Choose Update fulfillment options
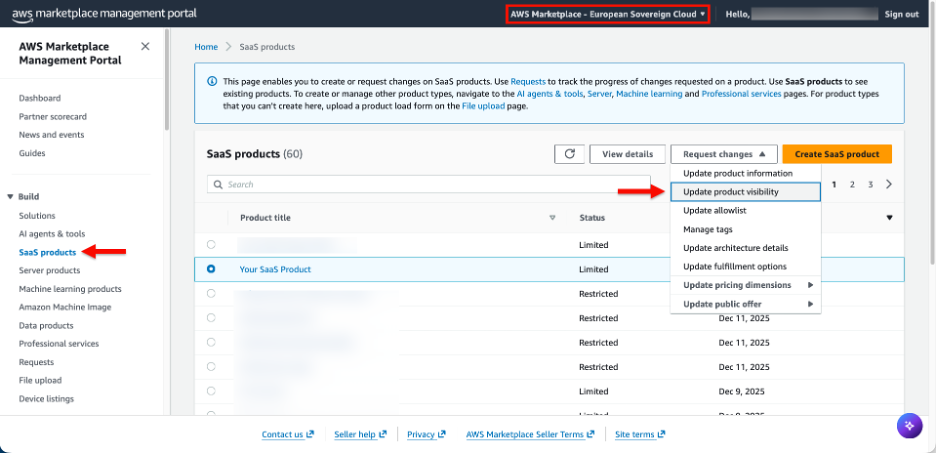The image size is (936, 454). pos(746,267)
